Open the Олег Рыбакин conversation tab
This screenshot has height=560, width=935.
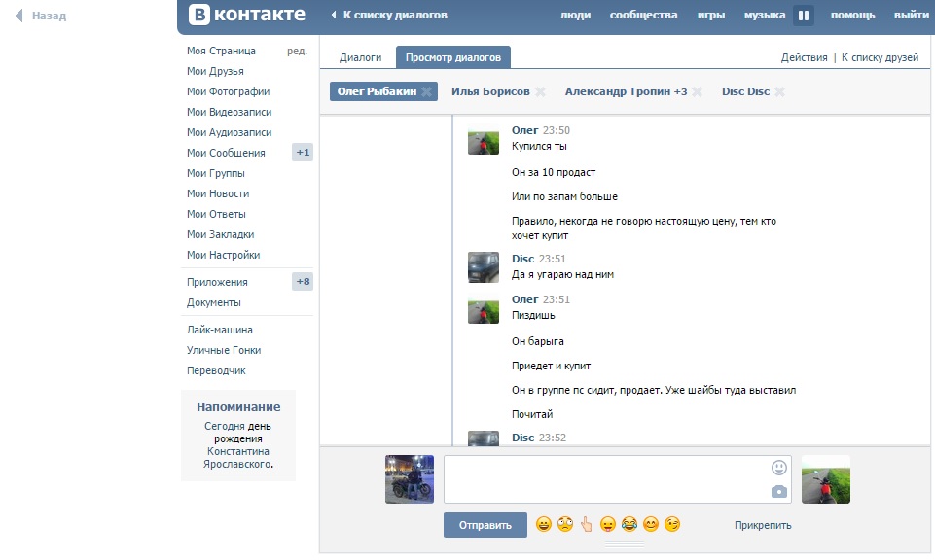(377, 91)
